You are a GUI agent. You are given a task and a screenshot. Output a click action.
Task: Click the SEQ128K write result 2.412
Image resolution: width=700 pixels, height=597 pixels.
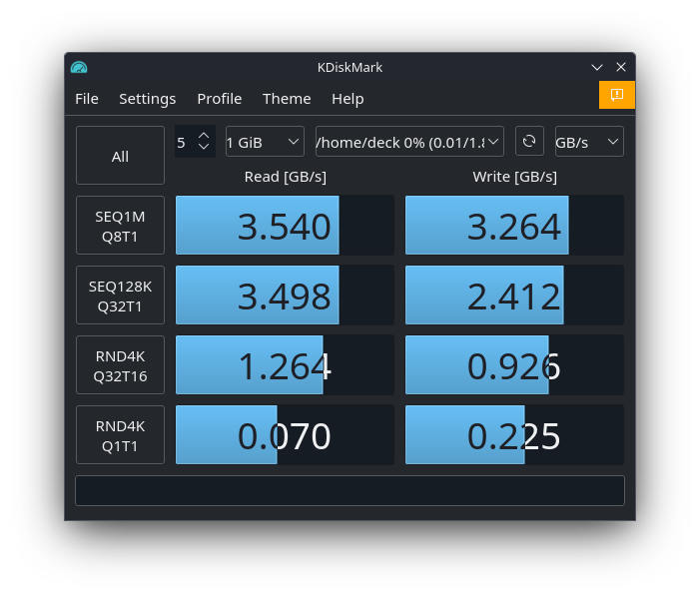click(514, 295)
